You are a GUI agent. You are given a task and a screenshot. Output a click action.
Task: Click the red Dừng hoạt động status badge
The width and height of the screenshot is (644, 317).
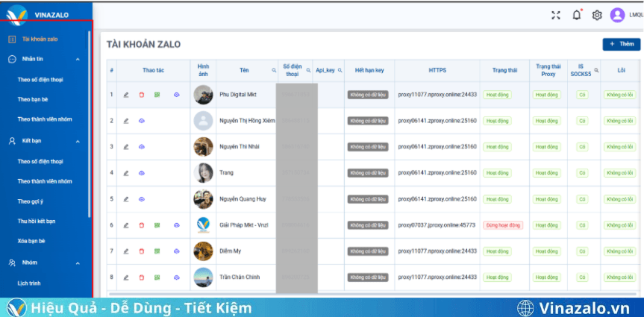coord(503,225)
